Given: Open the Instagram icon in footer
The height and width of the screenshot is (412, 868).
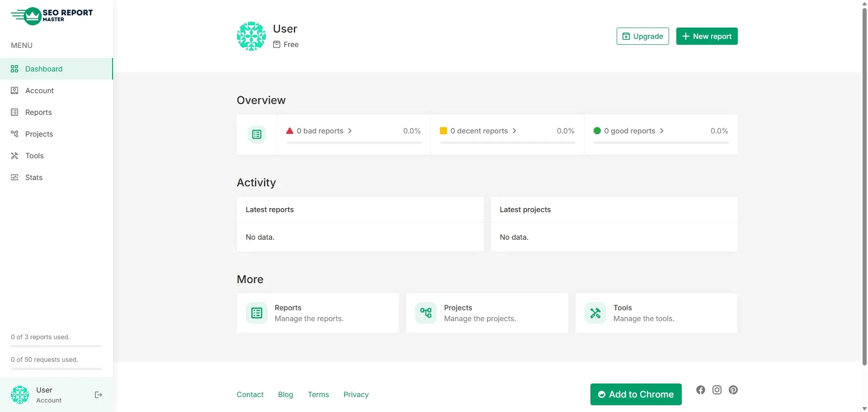Looking at the screenshot, I should 717,390.
